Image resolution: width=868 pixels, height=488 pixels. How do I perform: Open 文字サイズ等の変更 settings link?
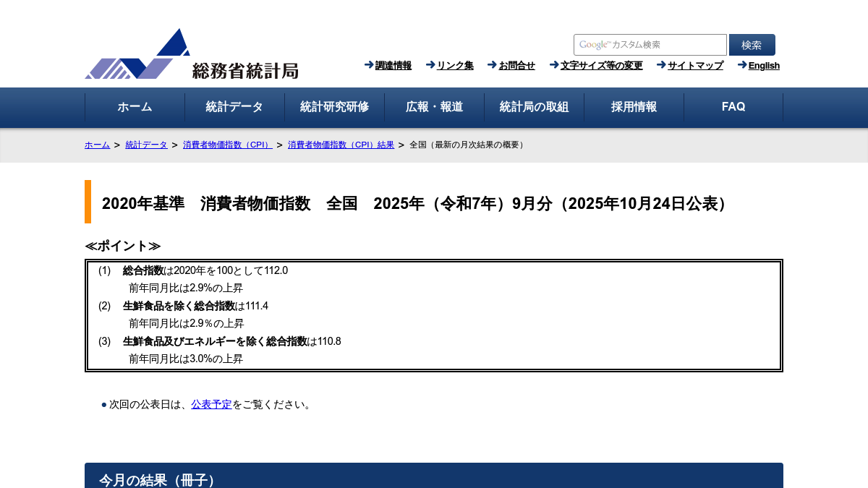pos(601,66)
